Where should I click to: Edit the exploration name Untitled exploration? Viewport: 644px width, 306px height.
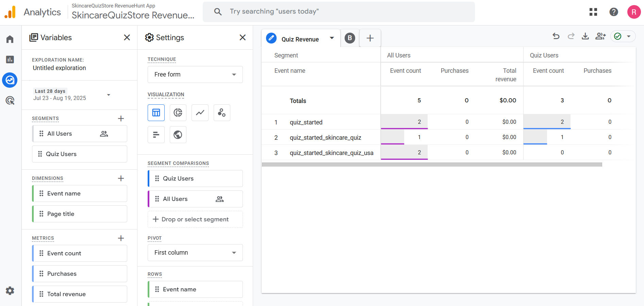tap(59, 68)
